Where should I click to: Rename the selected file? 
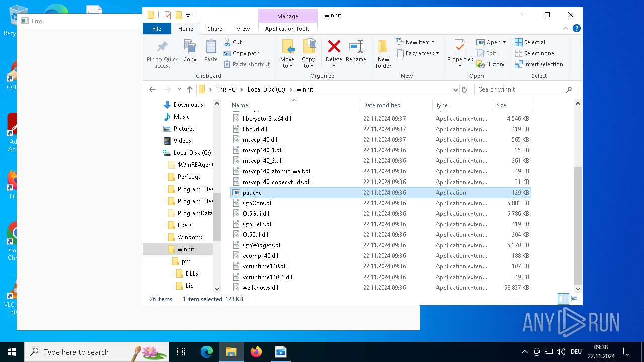pyautogui.click(x=356, y=51)
